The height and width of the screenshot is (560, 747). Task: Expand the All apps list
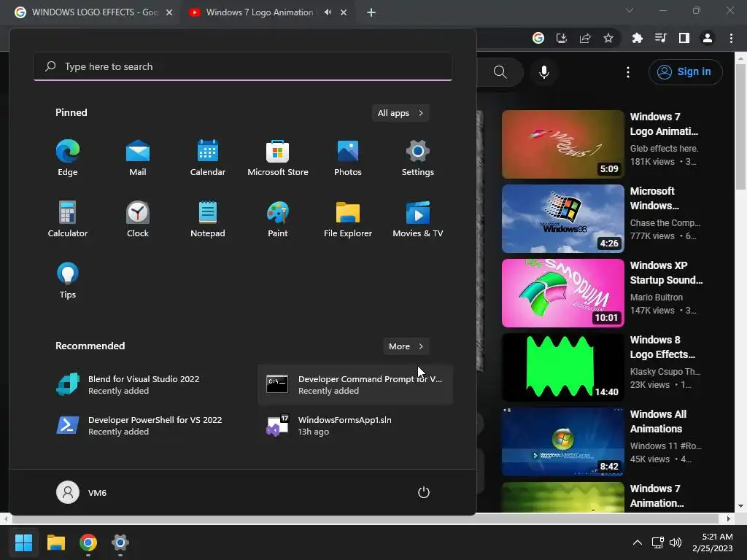click(x=400, y=113)
